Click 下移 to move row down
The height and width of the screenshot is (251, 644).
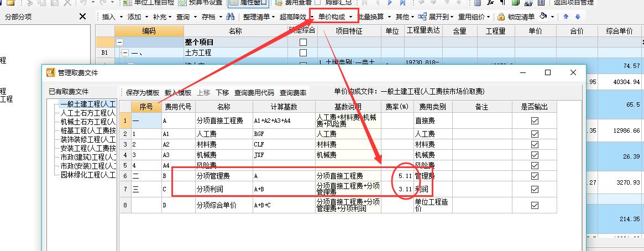(222, 93)
